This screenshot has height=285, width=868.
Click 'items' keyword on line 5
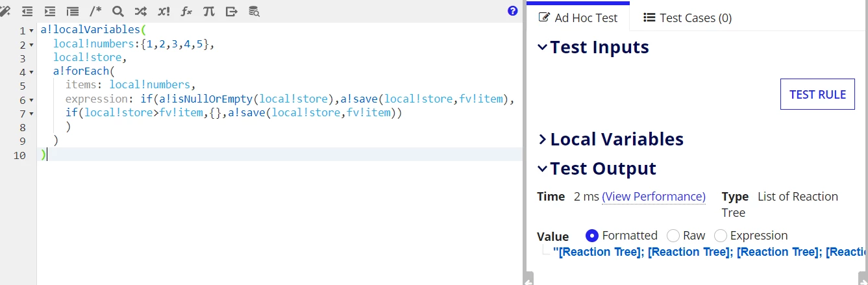pos(81,85)
